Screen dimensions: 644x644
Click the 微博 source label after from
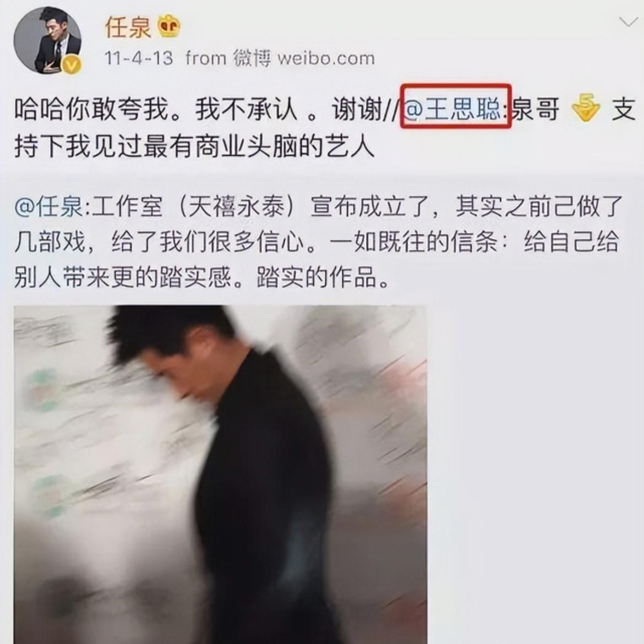pyautogui.click(x=252, y=58)
